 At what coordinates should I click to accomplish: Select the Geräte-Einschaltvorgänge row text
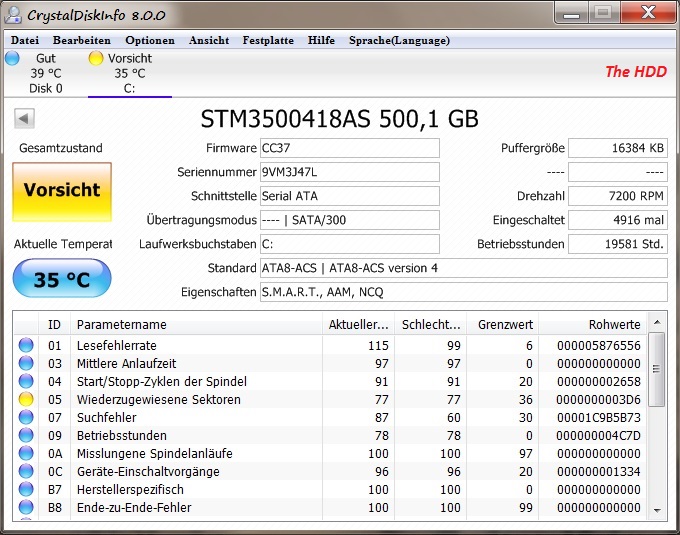(x=148, y=471)
